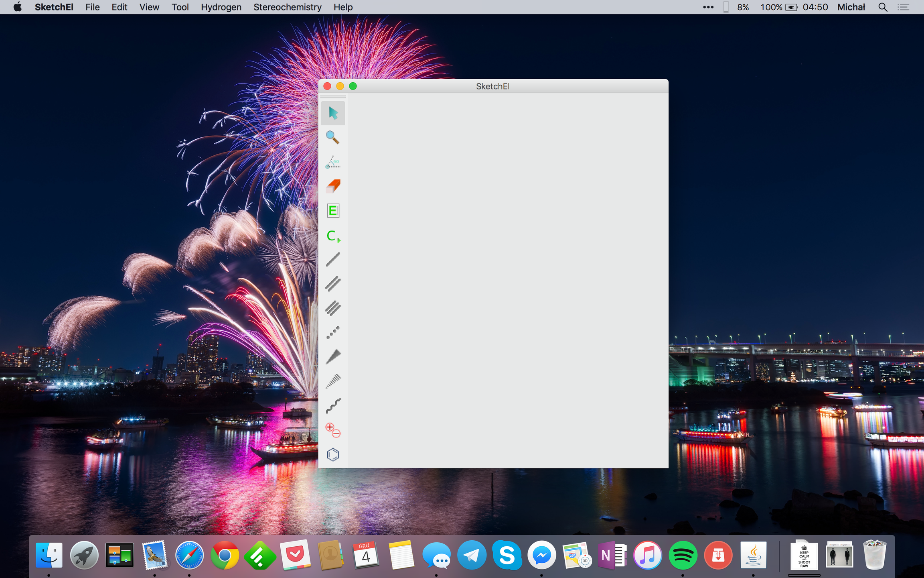The height and width of the screenshot is (578, 924).
Task: Select the wedge bond tool
Action: pos(332,356)
